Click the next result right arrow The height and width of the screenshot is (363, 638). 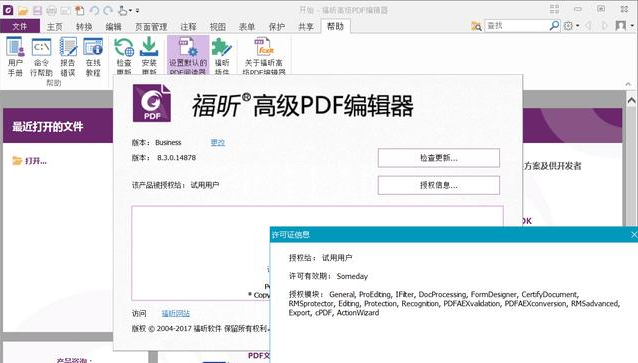pyautogui.click(x=605, y=26)
